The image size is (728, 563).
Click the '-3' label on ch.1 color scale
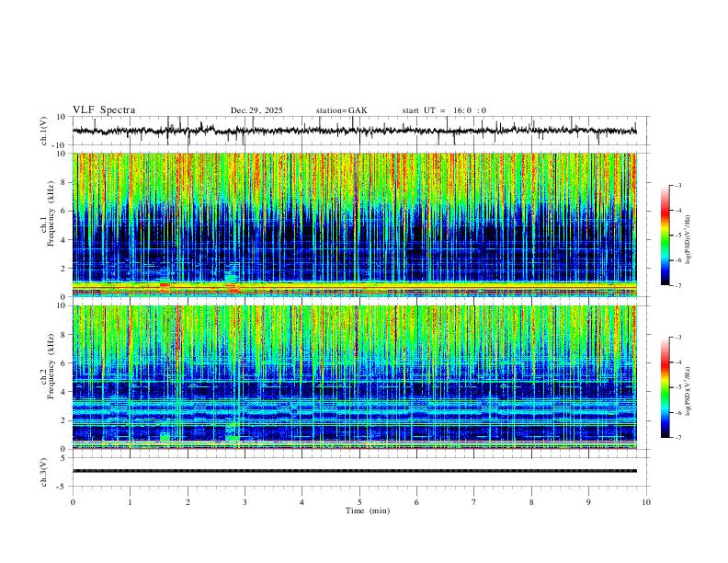pos(677,185)
